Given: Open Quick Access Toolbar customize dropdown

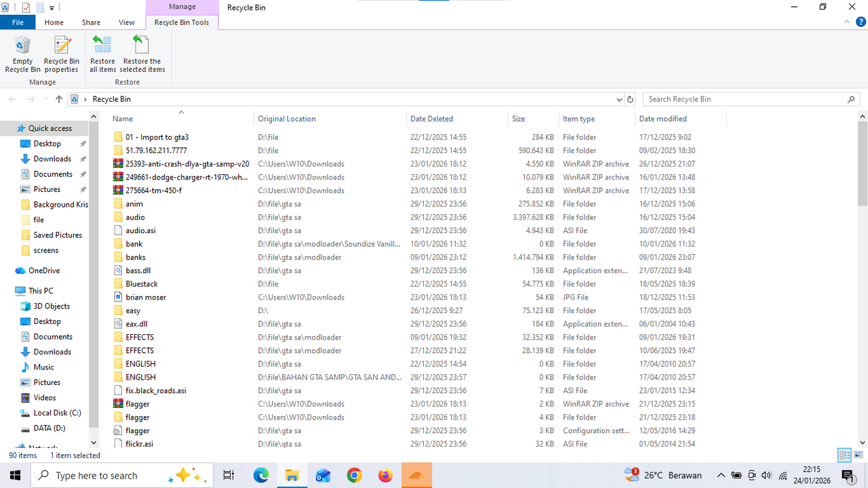Looking at the screenshot, I should click(x=52, y=7).
